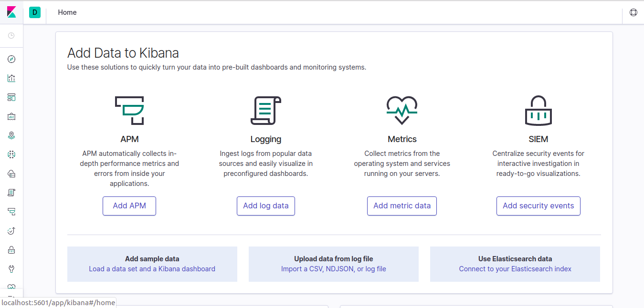The image size is (644, 308).
Task: Open the Discover compass icon in sidebar
Action: click(x=11, y=59)
